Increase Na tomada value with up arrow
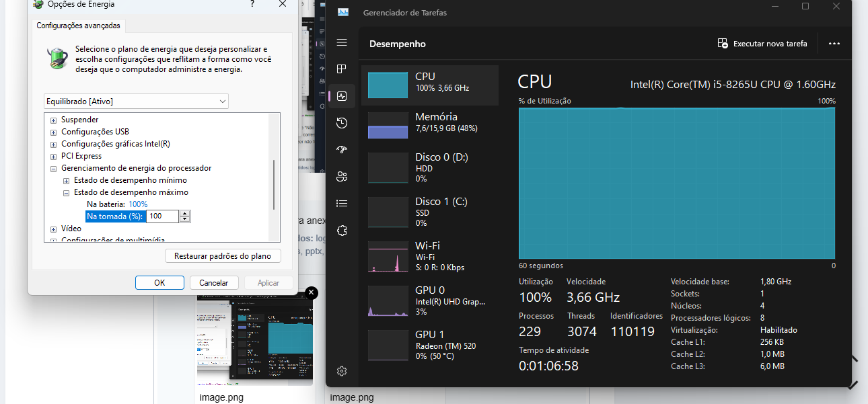The height and width of the screenshot is (404, 868). tap(185, 214)
